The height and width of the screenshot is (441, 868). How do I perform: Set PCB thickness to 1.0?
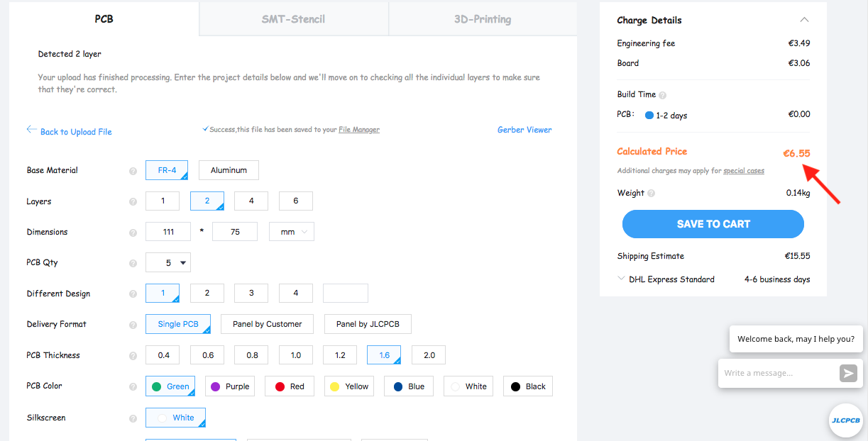click(x=296, y=355)
